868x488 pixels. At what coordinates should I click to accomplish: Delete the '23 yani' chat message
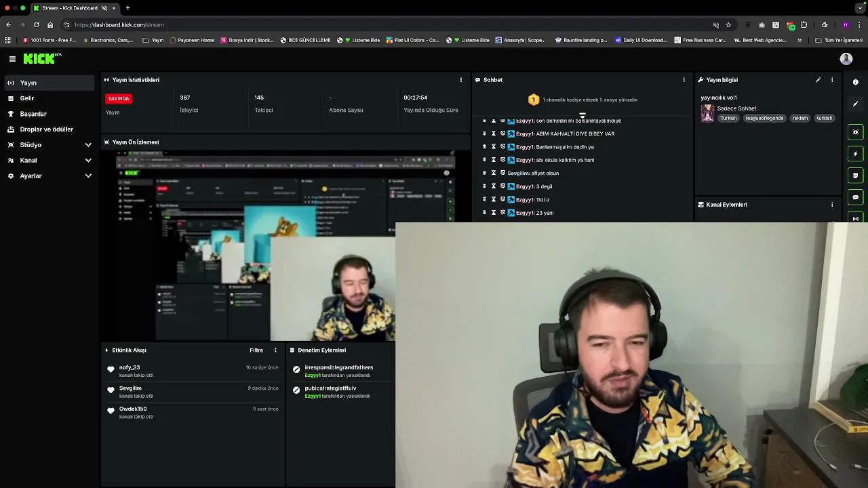pos(484,213)
